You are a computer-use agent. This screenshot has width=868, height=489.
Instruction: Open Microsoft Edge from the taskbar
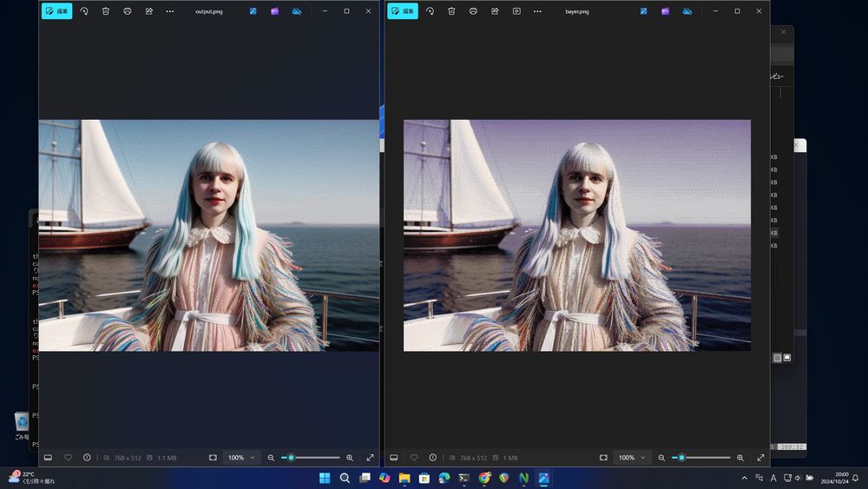point(444,478)
